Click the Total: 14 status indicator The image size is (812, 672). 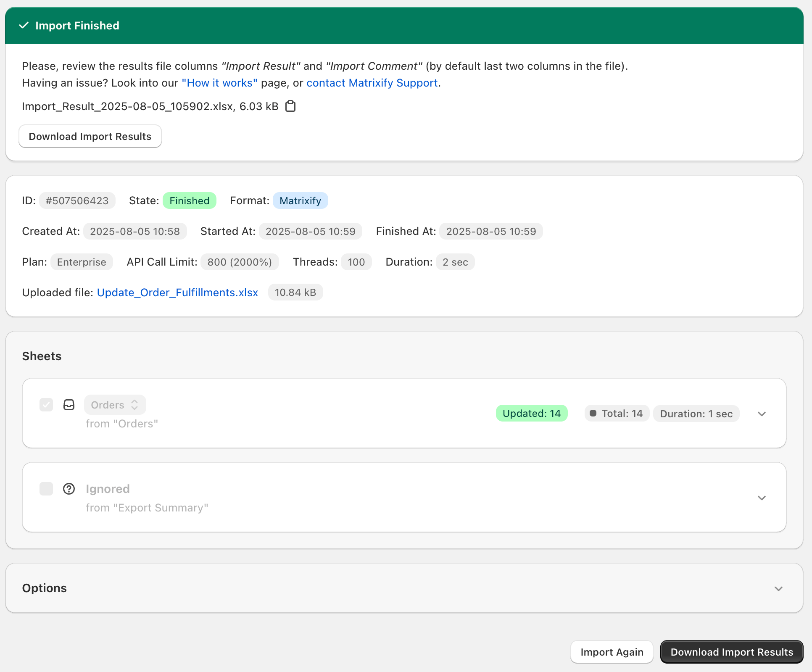(616, 413)
